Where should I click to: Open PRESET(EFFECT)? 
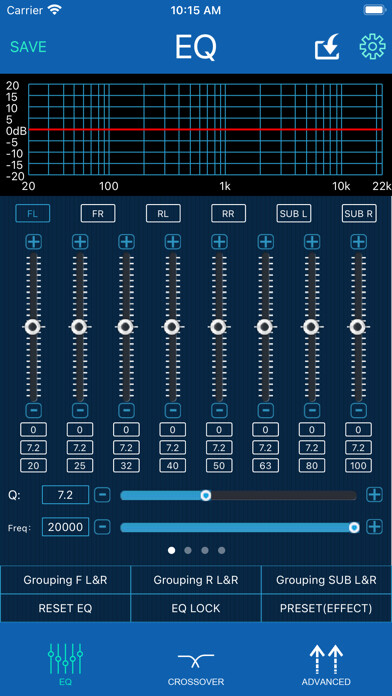[x=326, y=608]
